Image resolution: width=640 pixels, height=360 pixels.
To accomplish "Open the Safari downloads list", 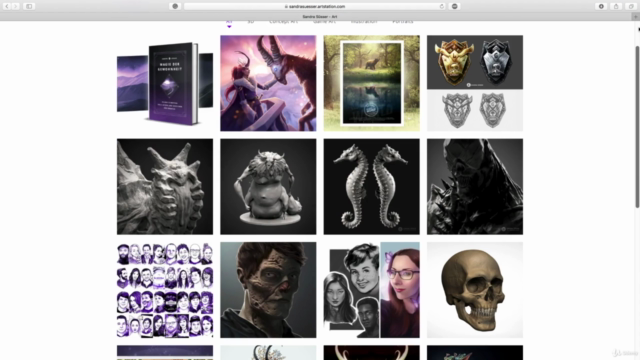I will pos(601,6).
